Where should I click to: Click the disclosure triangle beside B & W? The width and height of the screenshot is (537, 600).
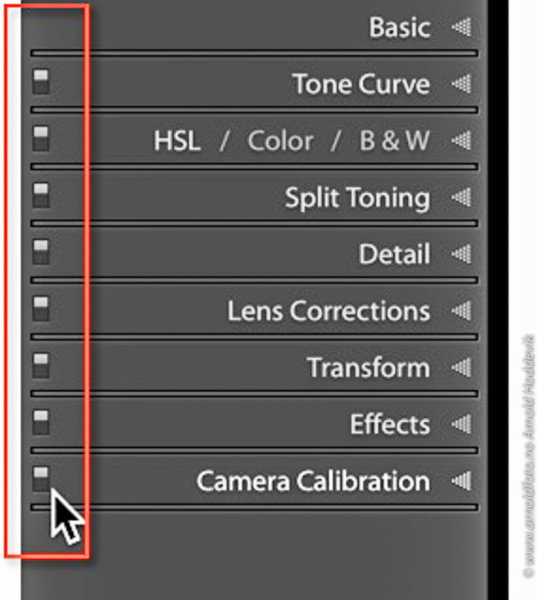pyautogui.click(x=461, y=140)
